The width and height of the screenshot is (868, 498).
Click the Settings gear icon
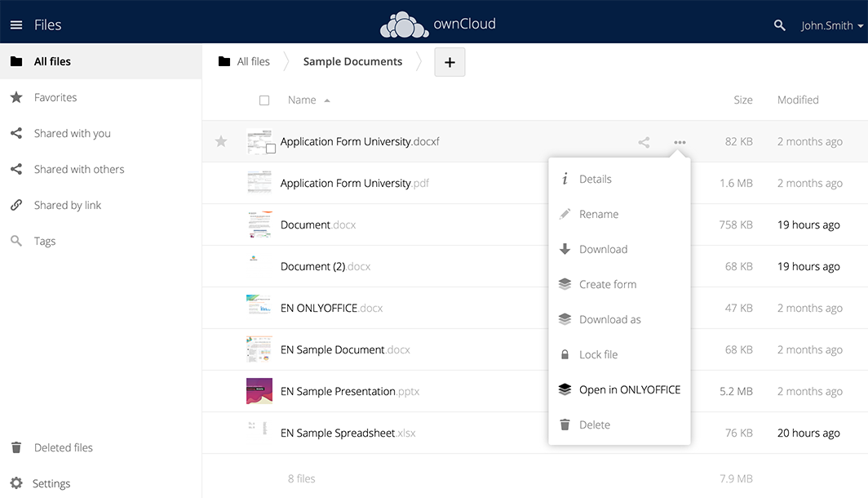(16, 483)
